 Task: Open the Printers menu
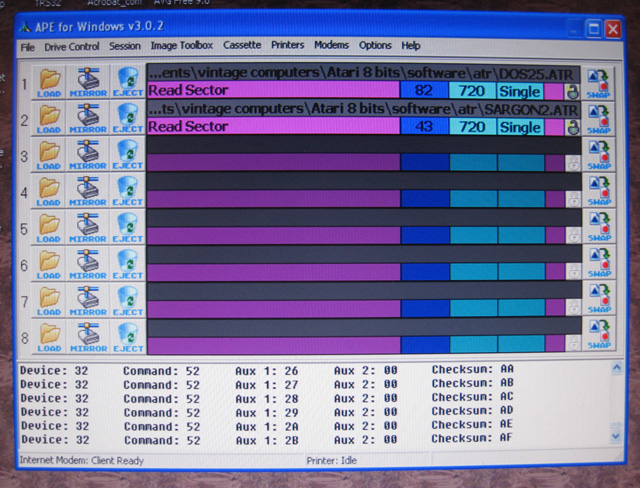[x=287, y=45]
